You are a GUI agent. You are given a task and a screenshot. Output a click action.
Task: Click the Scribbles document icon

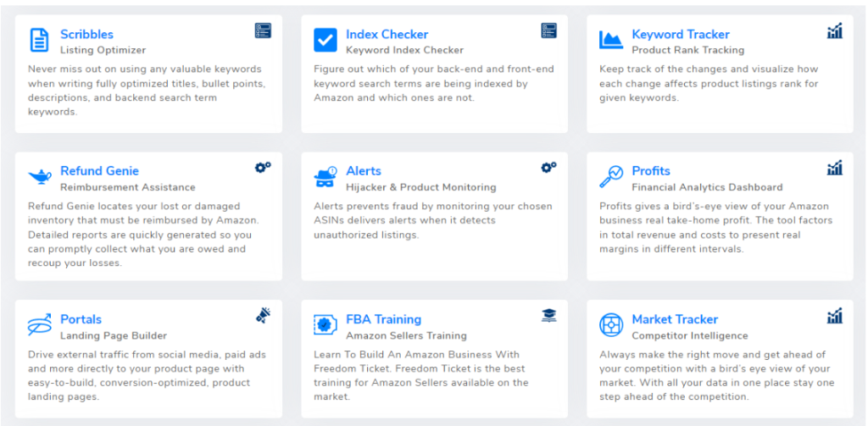tap(39, 41)
